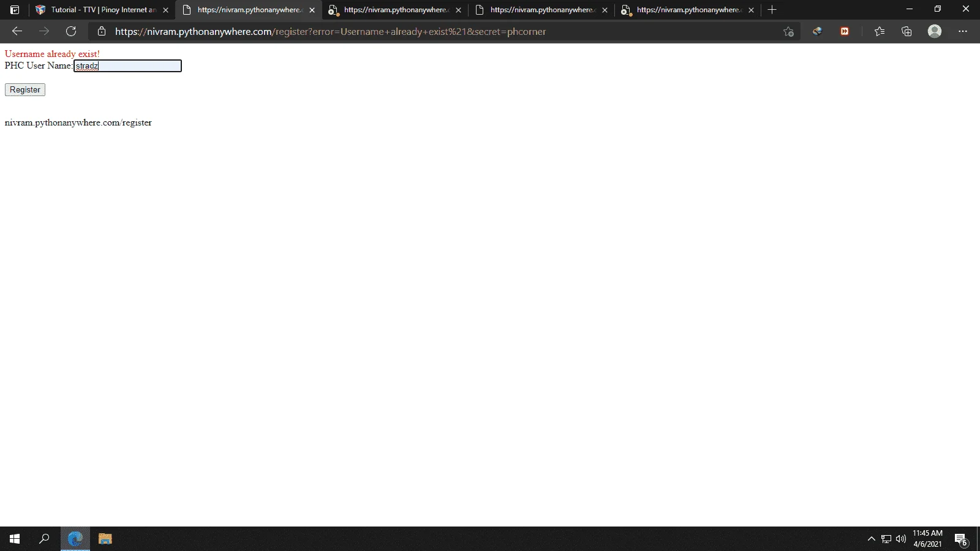Go back to the previous page
The width and height of the screenshot is (980, 551).
17,31
